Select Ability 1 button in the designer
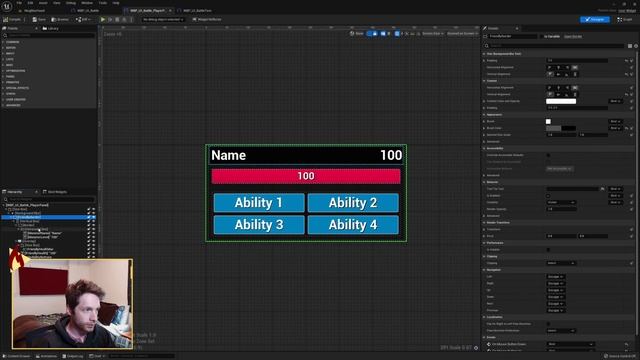640x360 pixels. coord(259,203)
